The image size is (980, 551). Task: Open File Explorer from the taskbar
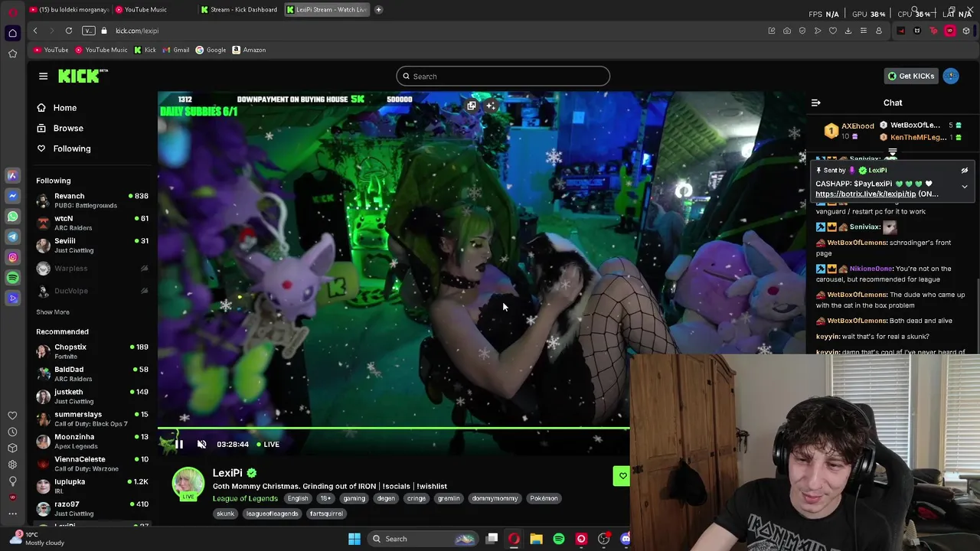[536, 539]
